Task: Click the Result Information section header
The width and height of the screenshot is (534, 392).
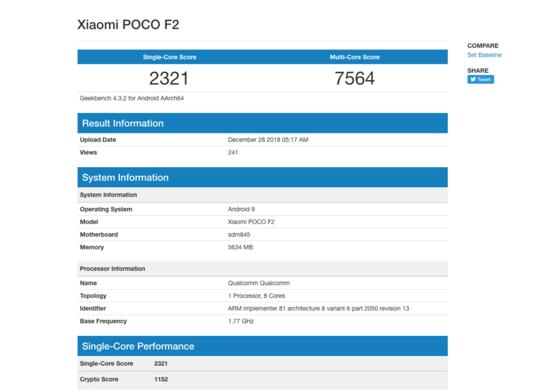Action: pyautogui.click(x=123, y=123)
